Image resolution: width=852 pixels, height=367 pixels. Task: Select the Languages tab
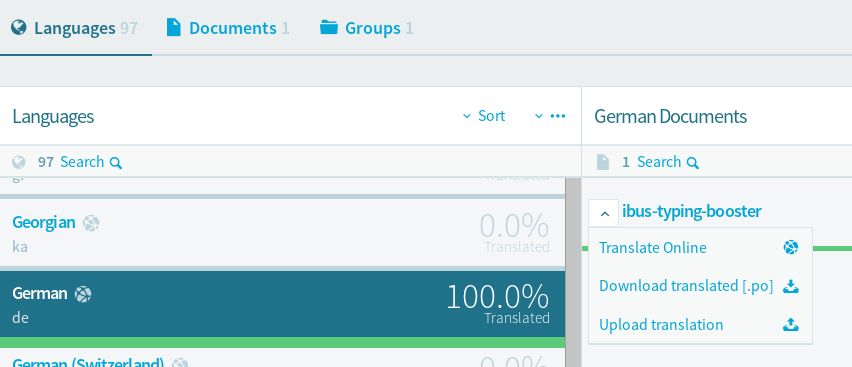pos(74,28)
